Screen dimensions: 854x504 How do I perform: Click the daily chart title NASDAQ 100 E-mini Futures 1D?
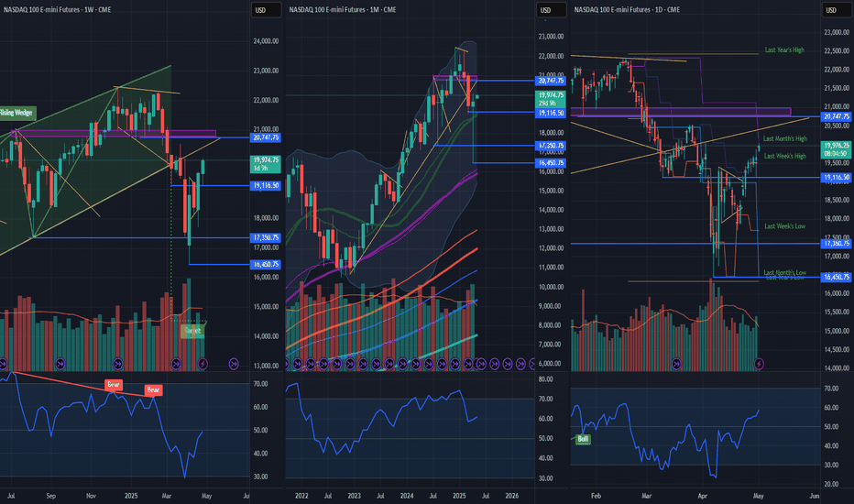click(627, 10)
